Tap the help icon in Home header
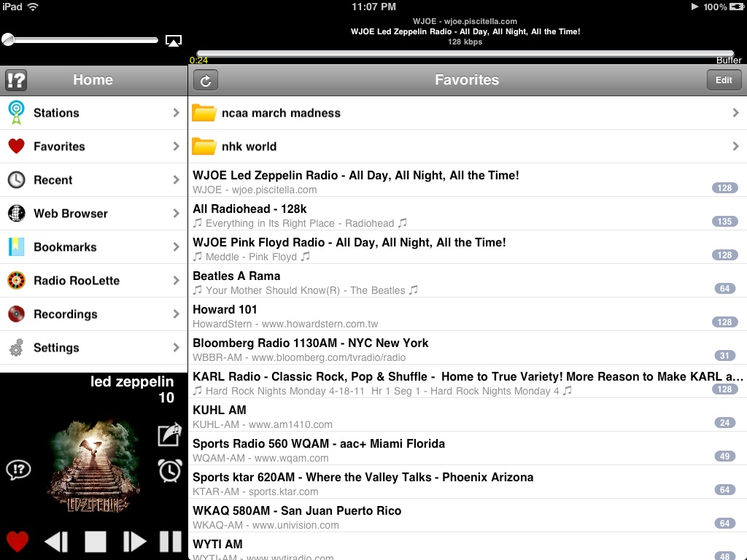Viewport: 747px width, 560px height. coord(16,80)
